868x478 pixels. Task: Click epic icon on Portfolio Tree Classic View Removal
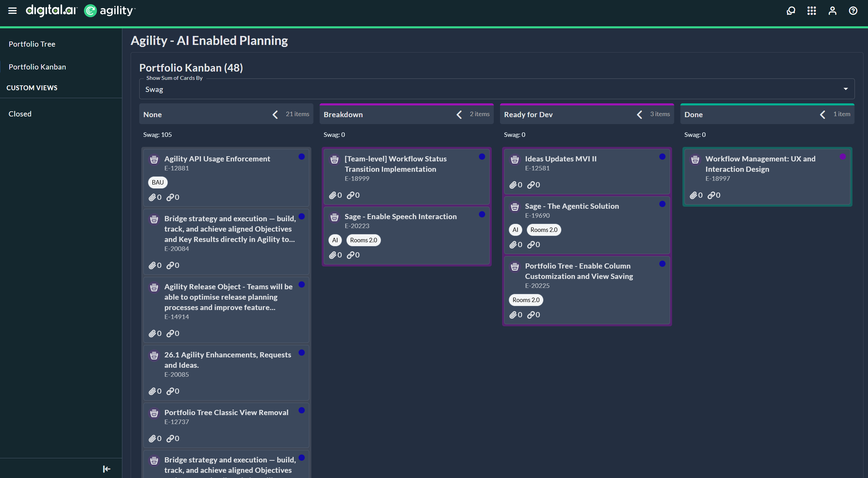pyautogui.click(x=154, y=413)
